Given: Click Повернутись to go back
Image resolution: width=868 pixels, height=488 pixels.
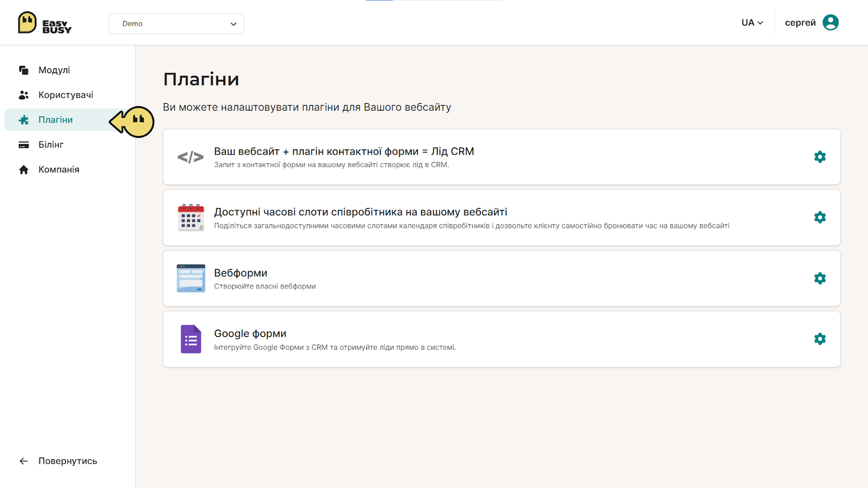Looking at the screenshot, I should click(x=68, y=461).
